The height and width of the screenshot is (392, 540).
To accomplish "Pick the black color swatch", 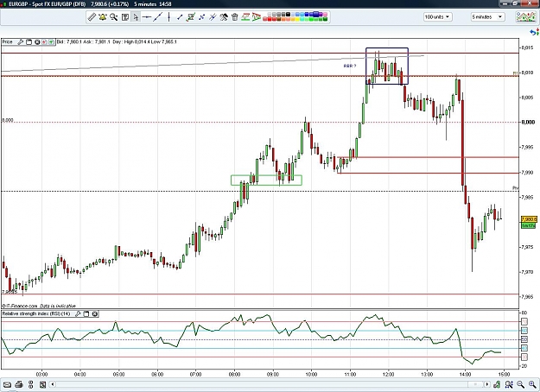I will (289, 15).
